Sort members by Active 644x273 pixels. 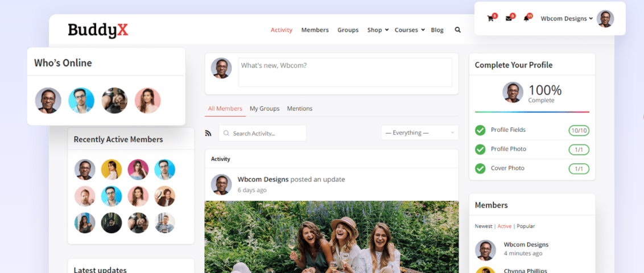click(505, 226)
